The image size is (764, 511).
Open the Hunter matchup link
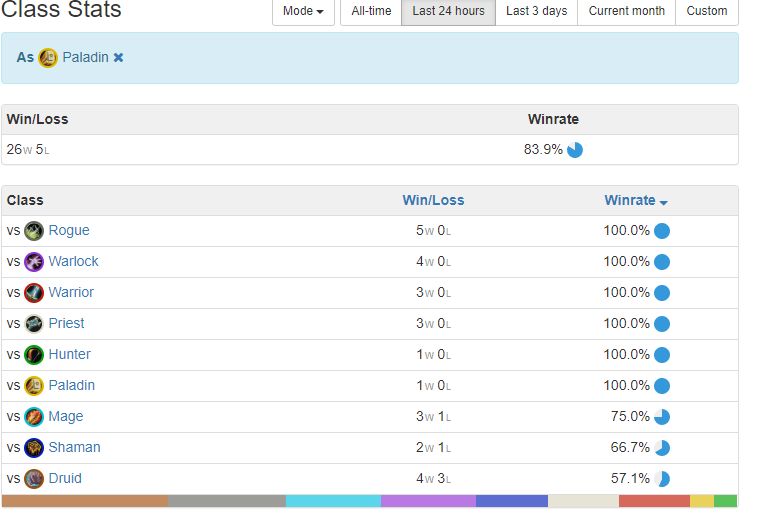(70, 354)
